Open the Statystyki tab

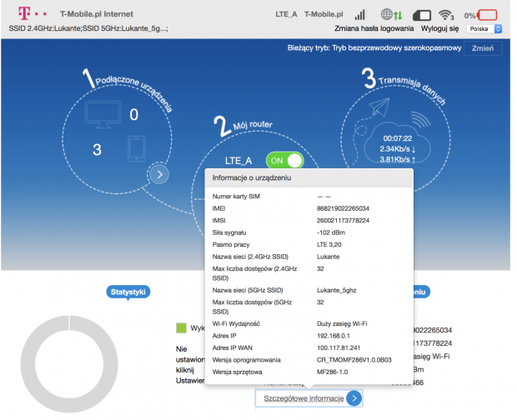(x=128, y=292)
